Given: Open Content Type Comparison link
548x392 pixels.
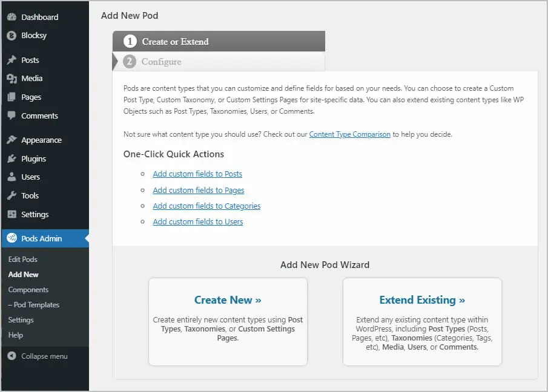Looking at the screenshot, I should (x=349, y=134).
